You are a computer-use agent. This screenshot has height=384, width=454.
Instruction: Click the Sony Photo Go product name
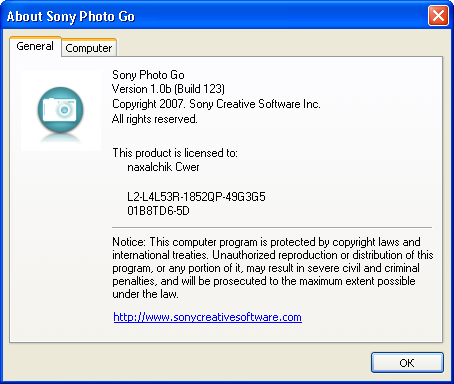[x=148, y=75]
